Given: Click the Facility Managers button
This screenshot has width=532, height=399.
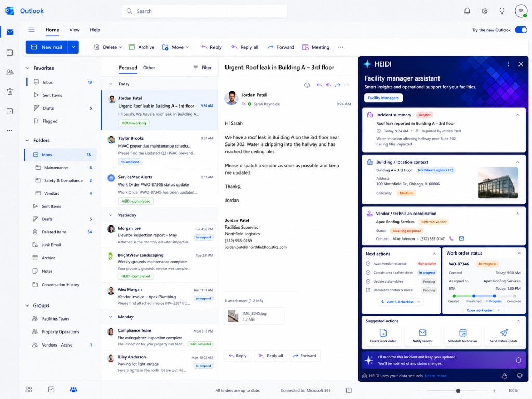Looking at the screenshot, I should pos(383,98).
